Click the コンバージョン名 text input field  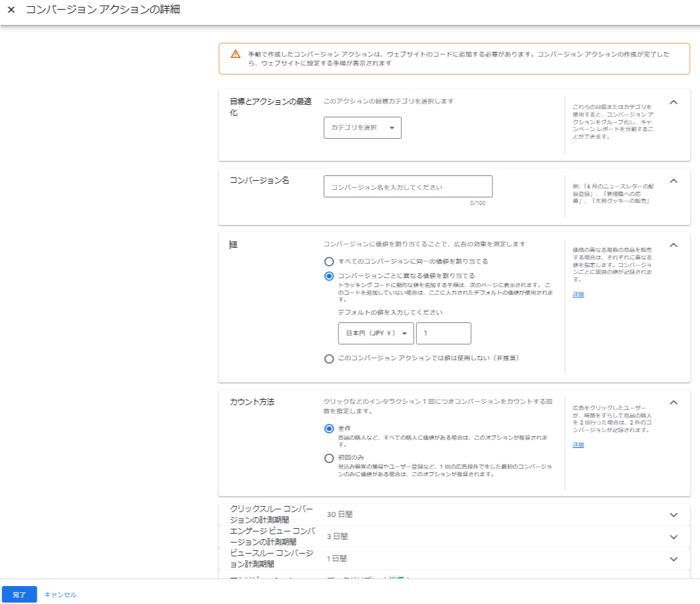407,187
